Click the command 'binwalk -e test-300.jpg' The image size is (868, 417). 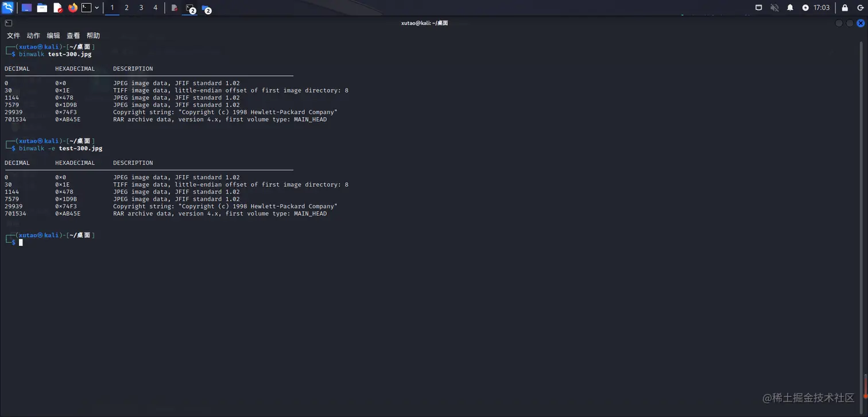tap(60, 148)
